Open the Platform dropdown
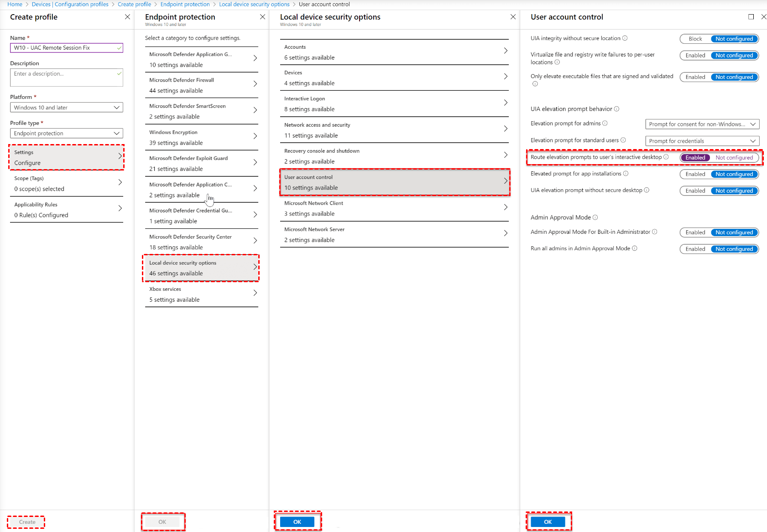 [67, 108]
